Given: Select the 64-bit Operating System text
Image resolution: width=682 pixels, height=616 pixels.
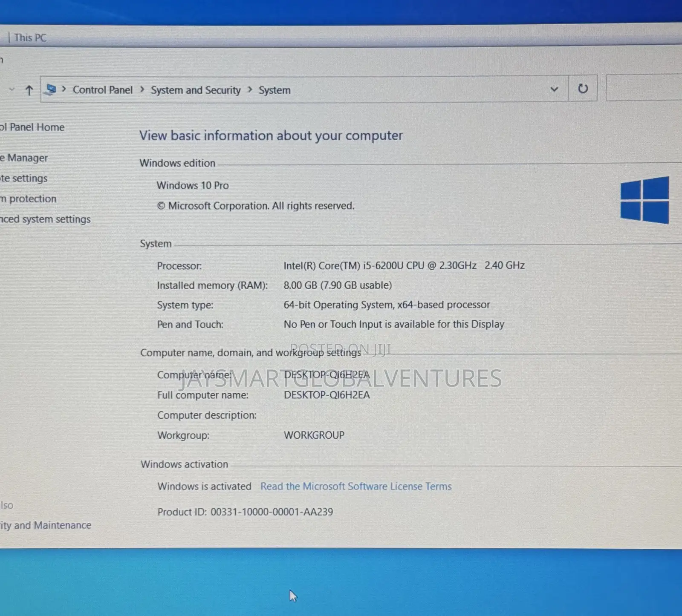Looking at the screenshot, I should click(x=387, y=305).
